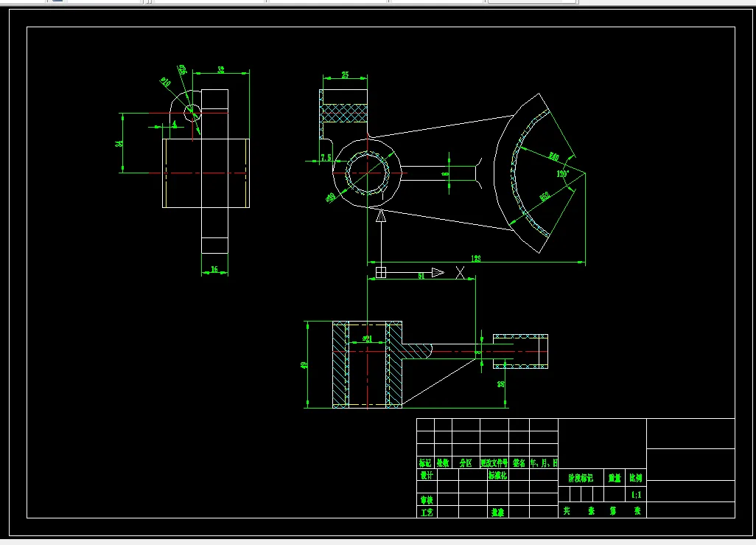The width and height of the screenshot is (756, 545).
Task: Select the "ø39" diameter dimension
Action: click(332, 197)
